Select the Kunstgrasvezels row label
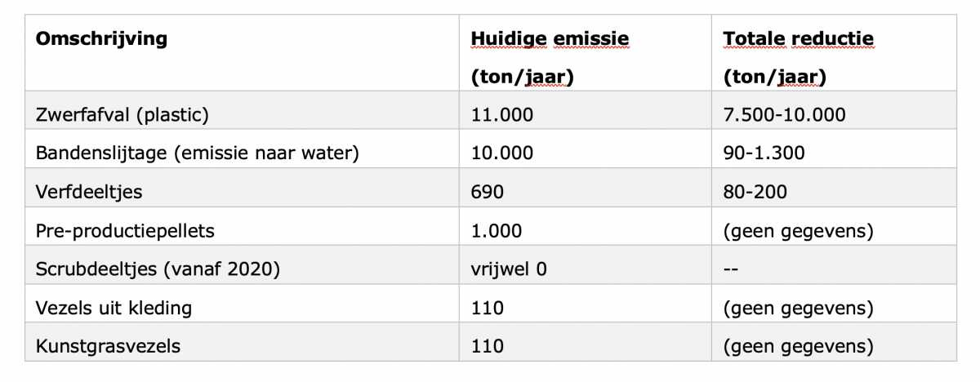The image size is (980, 382). pos(108,346)
